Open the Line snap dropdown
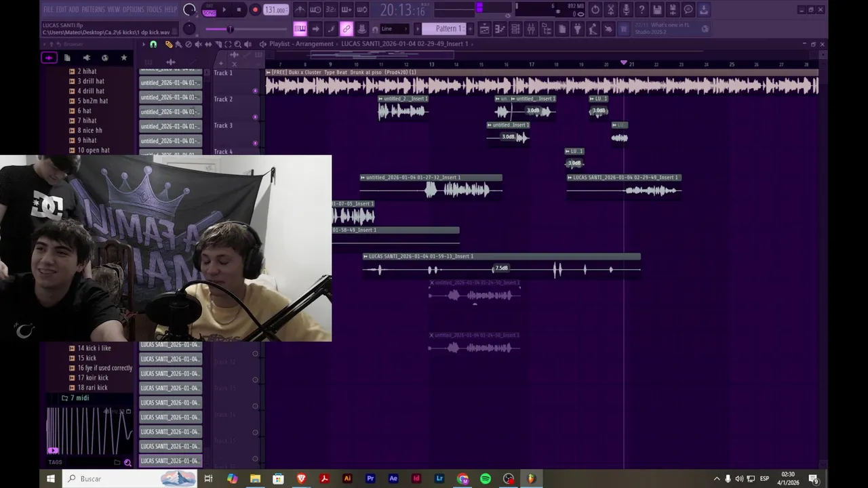 coord(395,28)
